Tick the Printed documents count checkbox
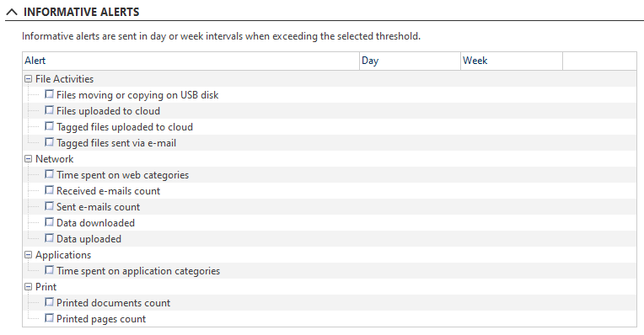 pyautogui.click(x=49, y=302)
